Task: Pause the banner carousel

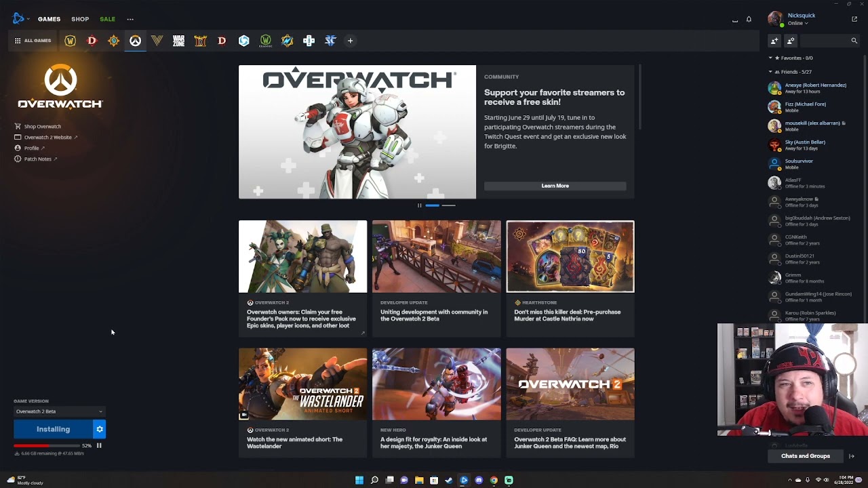Action: click(419, 205)
